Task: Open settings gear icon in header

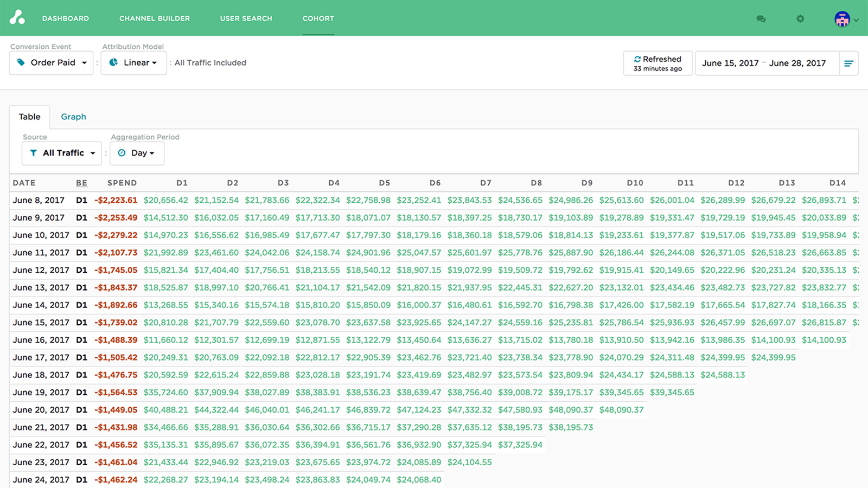Action: 800,19
